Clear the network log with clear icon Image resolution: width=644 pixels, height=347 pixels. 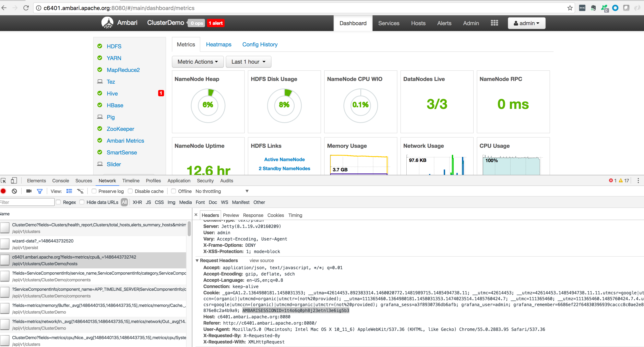click(14, 191)
